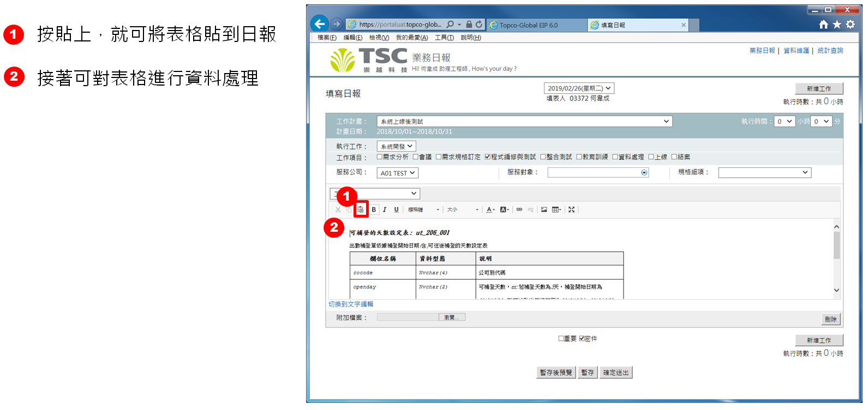
Task: Uncheck the 程式編修與測試 checkbox
Action: pos(488,157)
